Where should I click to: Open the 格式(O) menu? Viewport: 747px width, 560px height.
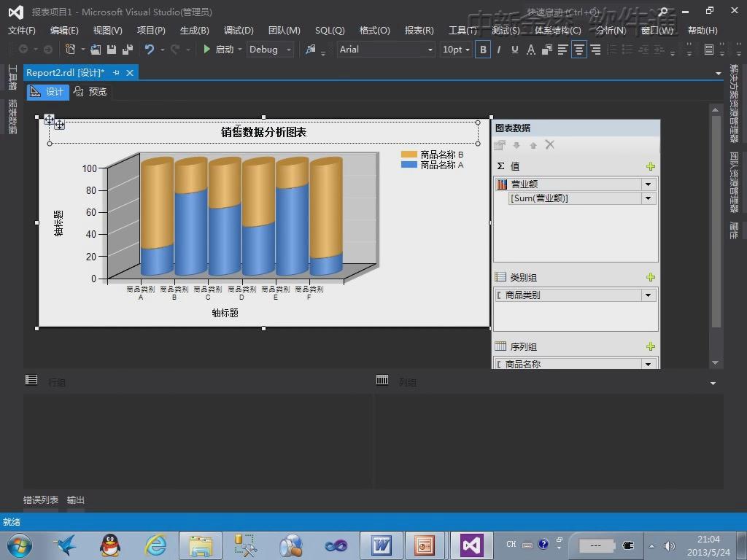pos(374,31)
